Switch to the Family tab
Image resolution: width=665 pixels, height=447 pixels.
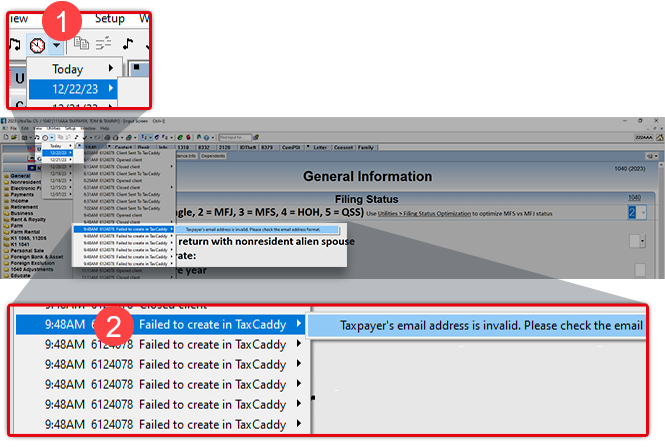pyautogui.click(x=365, y=148)
